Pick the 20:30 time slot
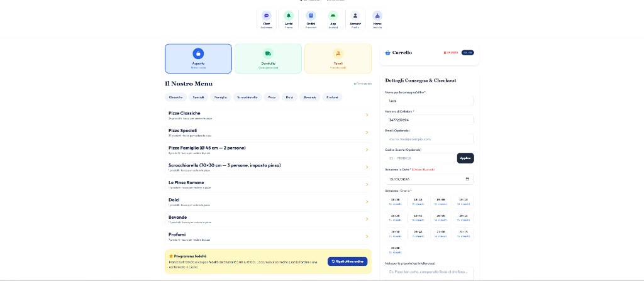 (396, 234)
